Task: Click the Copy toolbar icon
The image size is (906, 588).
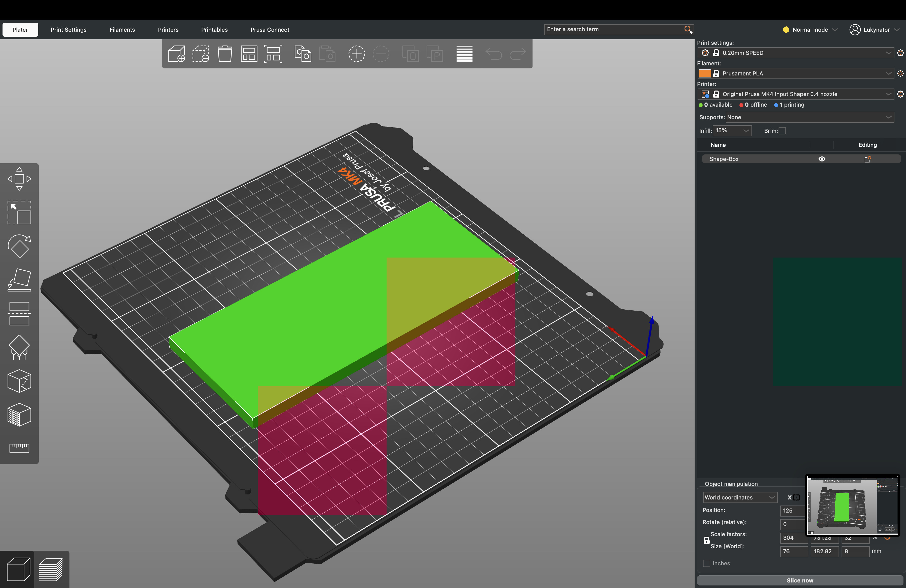Action: (x=303, y=54)
